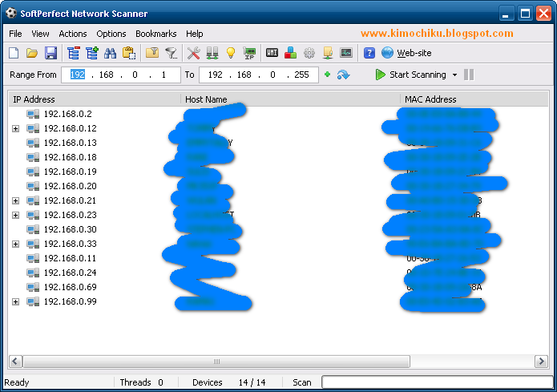Click the Threads 0 status entry
Image resolution: width=557 pixels, height=392 pixels.
tap(141, 382)
